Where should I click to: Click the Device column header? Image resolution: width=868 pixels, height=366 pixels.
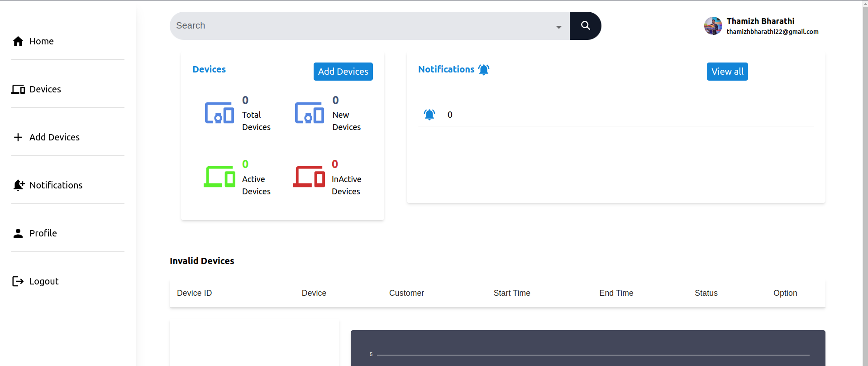(x=314, y=293)
